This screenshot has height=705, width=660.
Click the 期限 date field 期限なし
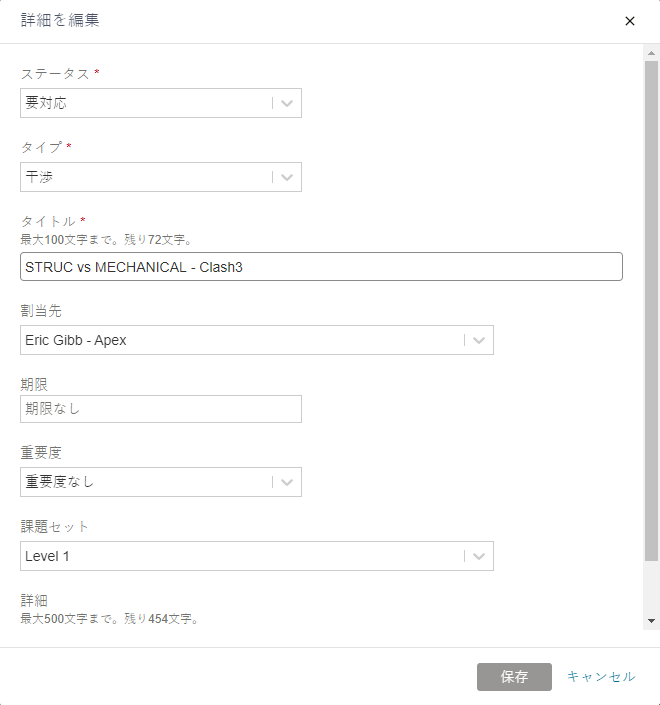click(x=161, y=409)
